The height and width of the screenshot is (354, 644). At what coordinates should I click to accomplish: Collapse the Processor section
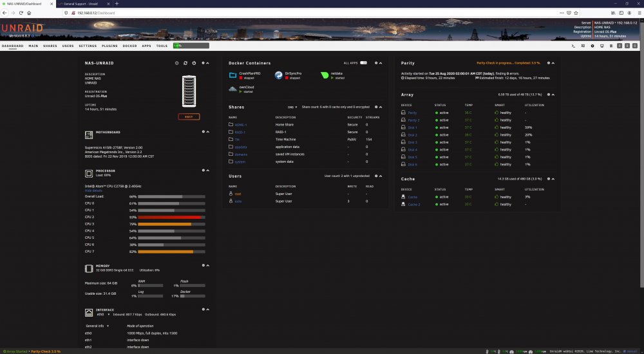pos(207,170)
